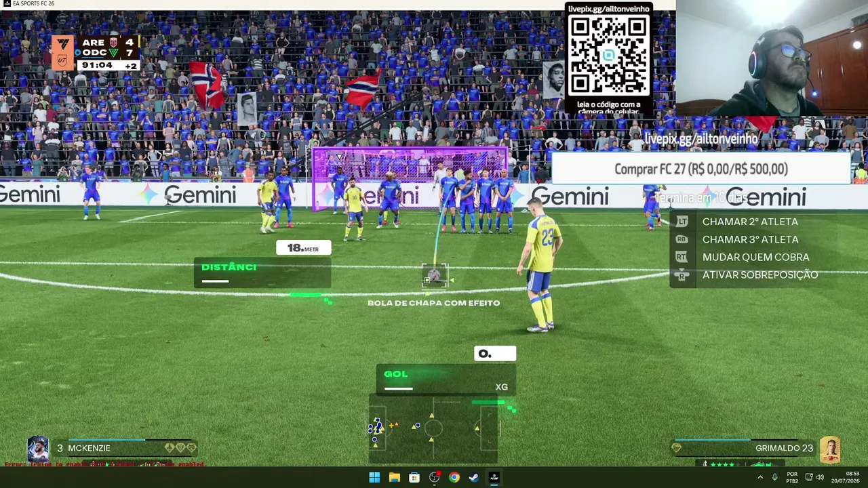The image size is (868, 488).
Task: Select CHAMAR 2° ATLETA option
Action: 750,222
